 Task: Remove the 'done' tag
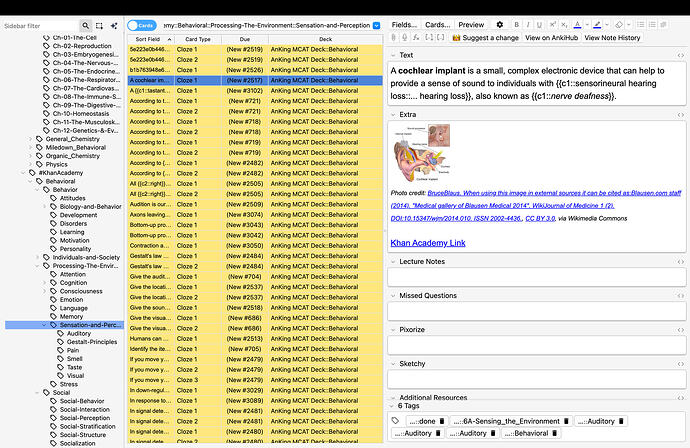[442, 421]
